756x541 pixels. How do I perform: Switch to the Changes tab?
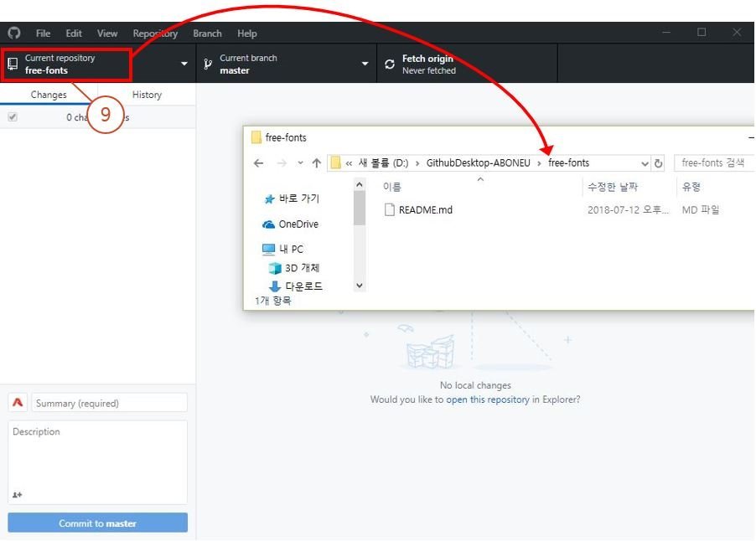pyautogui.click(x=49, y=95)
